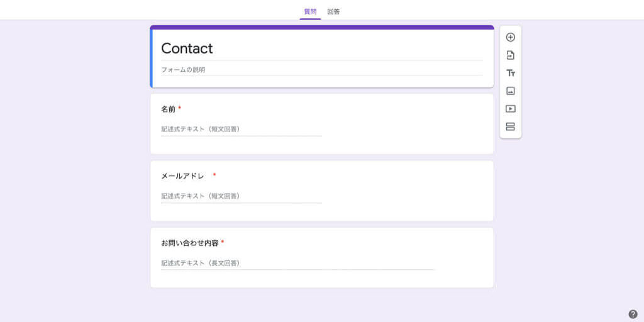
Task: Open the help question mark icon
Action: click(x=633, y=314)
